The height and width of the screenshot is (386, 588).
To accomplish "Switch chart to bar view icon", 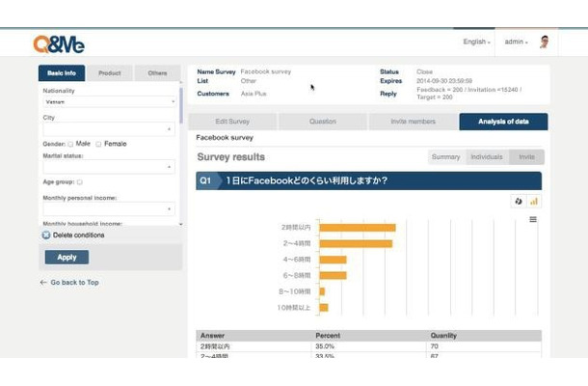I will pos(534,202).
